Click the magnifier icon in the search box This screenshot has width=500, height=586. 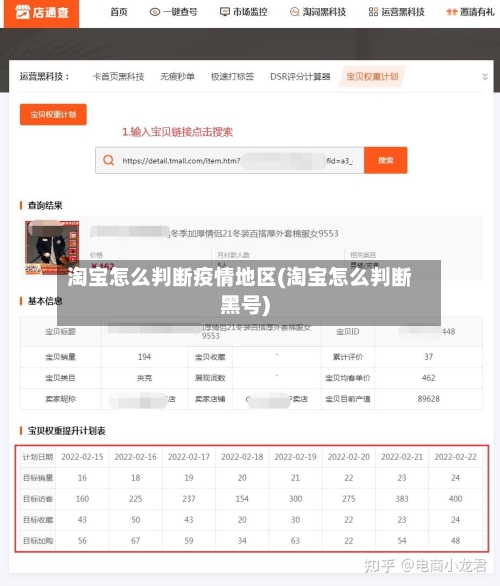pos(108,160)
